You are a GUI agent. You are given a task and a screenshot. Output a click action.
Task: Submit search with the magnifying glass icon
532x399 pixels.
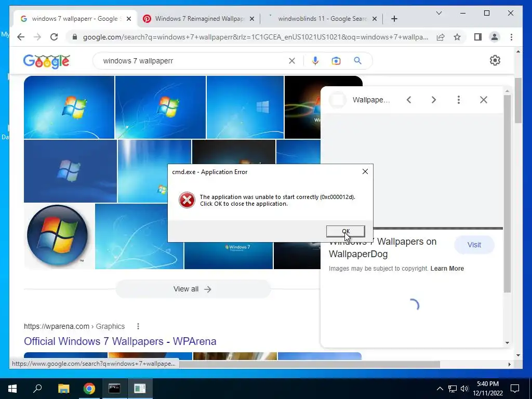click(x=357, y=61)
